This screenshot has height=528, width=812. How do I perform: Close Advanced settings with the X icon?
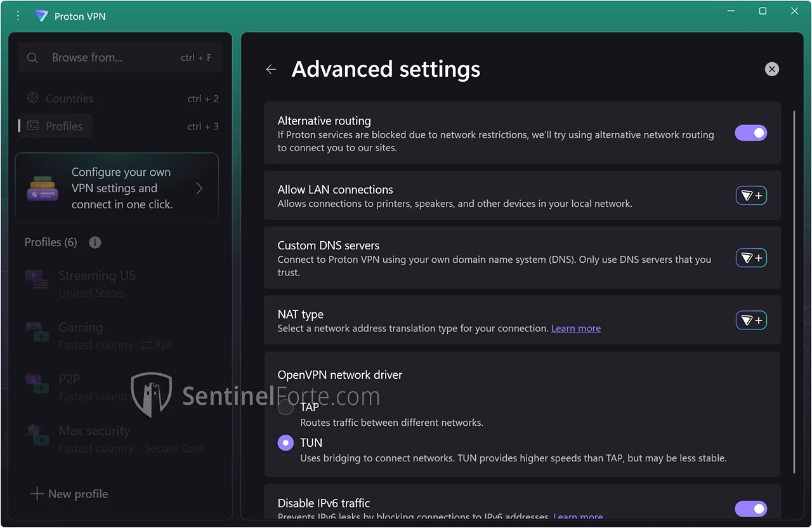[771, 69]
